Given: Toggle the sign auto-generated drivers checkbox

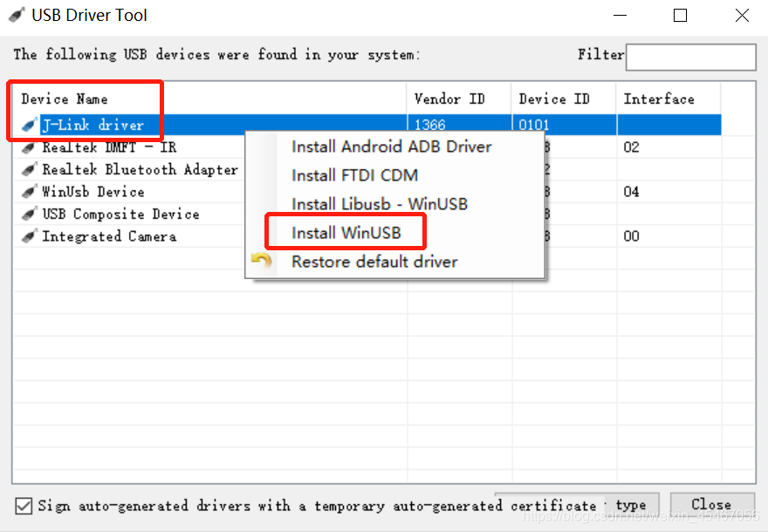Looking at the screenshot, I should (24, 506).
